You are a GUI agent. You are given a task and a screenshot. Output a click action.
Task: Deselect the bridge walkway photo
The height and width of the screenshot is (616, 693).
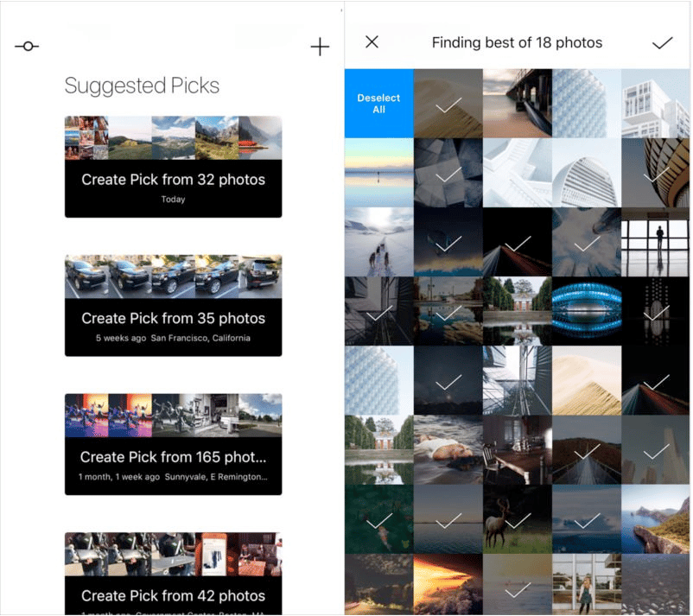[x=587, y=450]
